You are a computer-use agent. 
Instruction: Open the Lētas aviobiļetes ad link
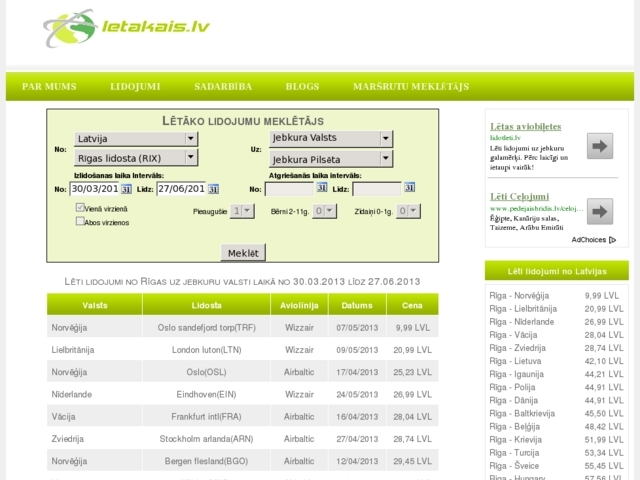[526, 127]
